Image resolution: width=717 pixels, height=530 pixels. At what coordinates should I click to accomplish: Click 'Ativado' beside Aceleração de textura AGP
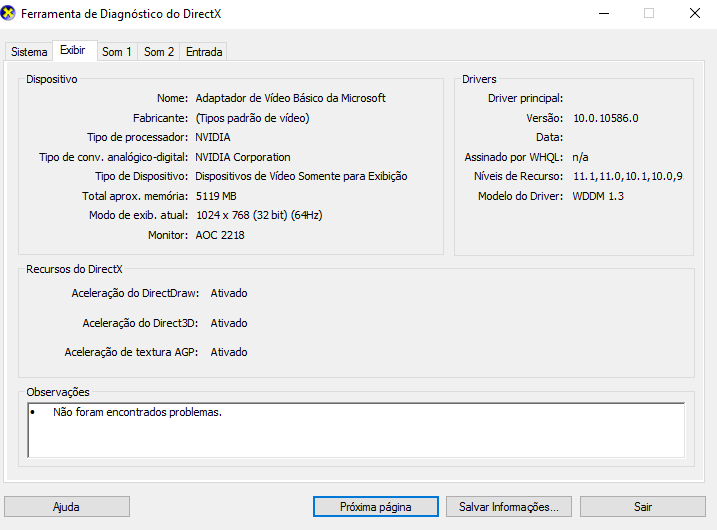pyautogui.click(x=229, y=352)
